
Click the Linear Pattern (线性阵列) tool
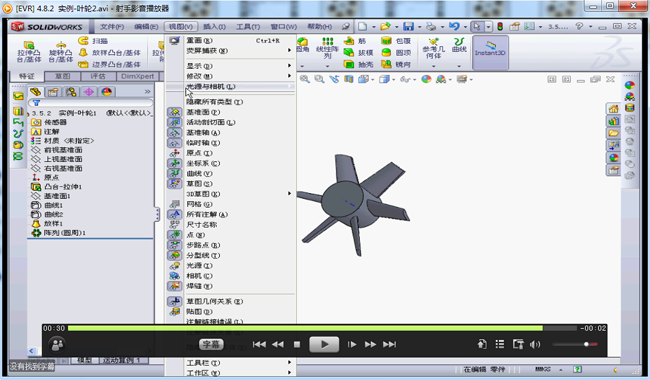point(327,48)
